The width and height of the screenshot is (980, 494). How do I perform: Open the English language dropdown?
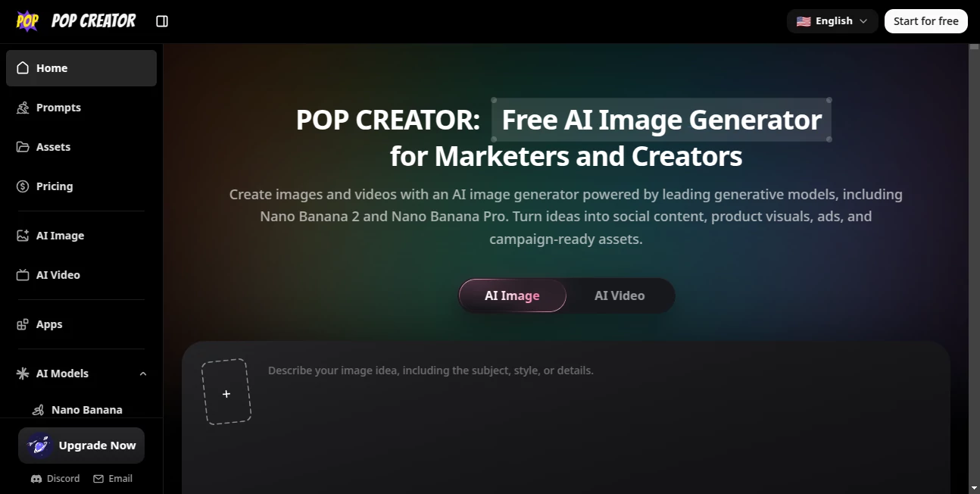pos(832,21)
